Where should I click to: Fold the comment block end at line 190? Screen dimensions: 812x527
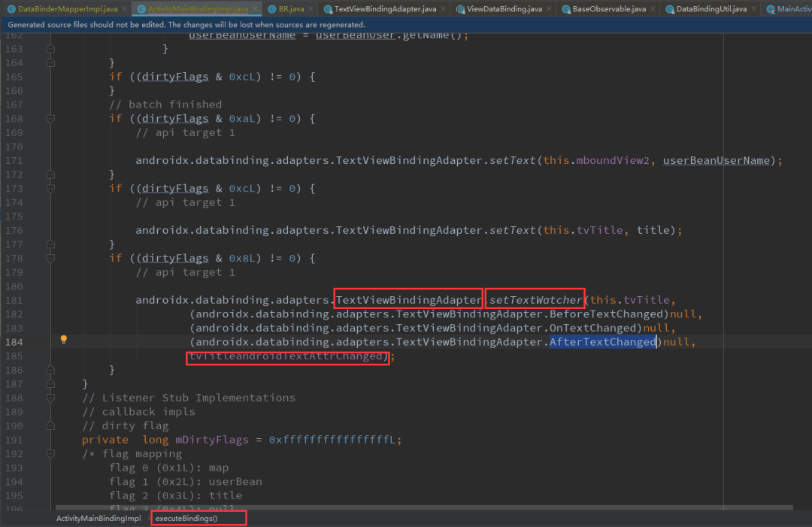click(51, 426)
